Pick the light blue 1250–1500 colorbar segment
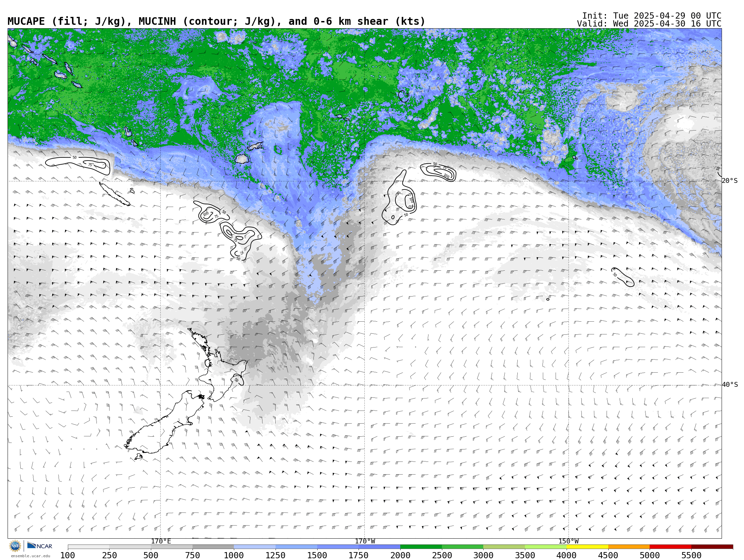 296,547
